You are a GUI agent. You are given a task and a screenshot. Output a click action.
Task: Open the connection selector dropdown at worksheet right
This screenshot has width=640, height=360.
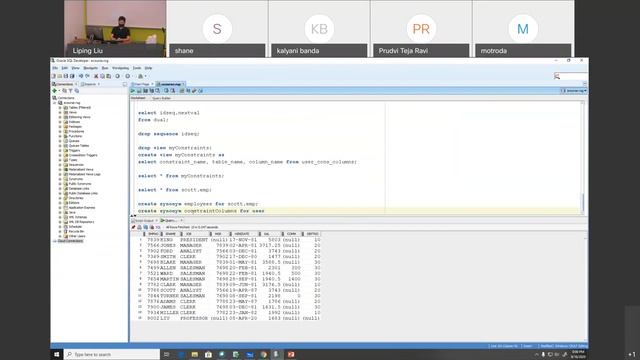[574, 91]
